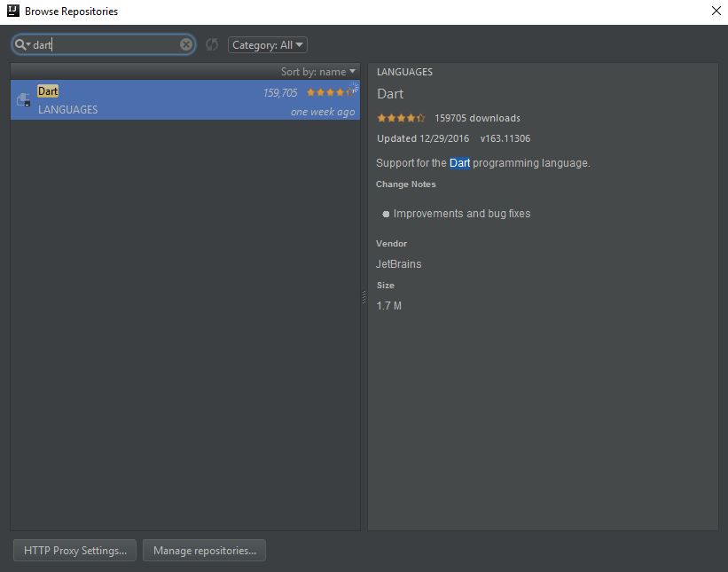Click the highlighted Dart word in description

459,163
